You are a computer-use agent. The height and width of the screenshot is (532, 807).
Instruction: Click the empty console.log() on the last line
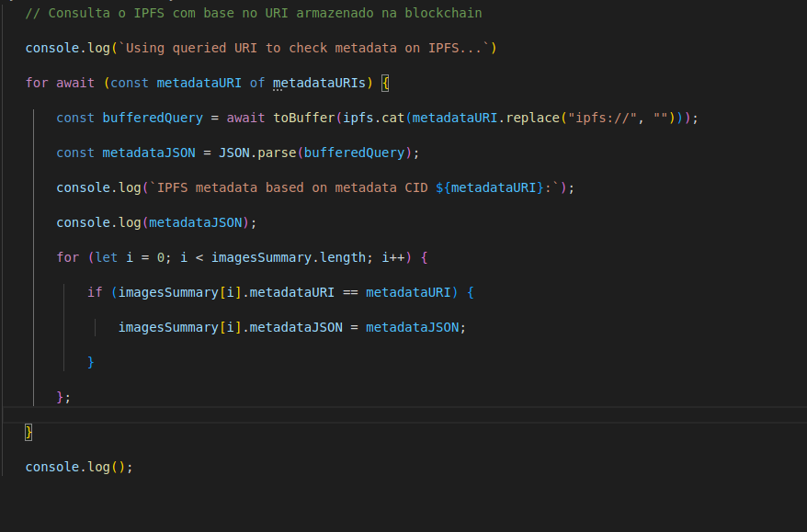(78, 467)
